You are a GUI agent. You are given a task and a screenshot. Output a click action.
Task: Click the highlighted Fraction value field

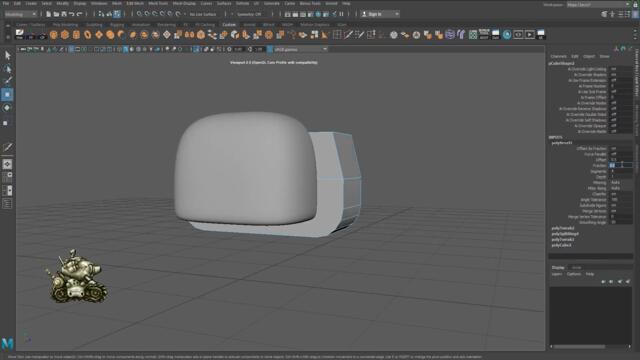621,165
